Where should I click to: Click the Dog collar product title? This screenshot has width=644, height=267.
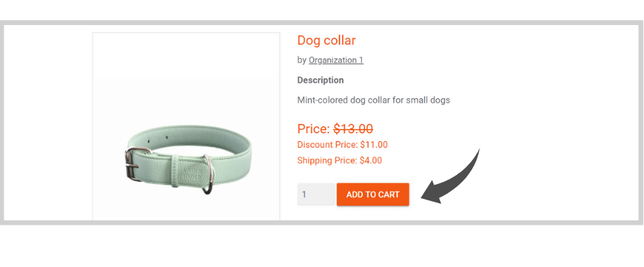(x=326, y=40)
